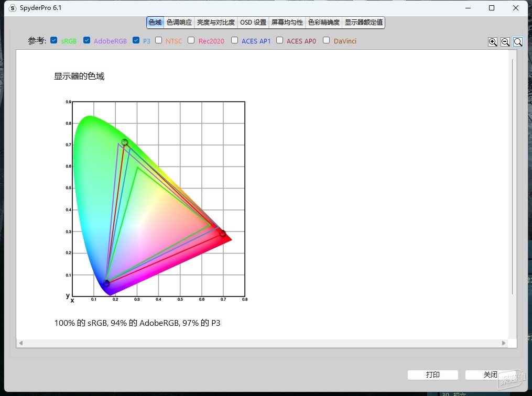Click the 关闭 button
This screenshot has width=532, height=396.
(x=491, y=375)
